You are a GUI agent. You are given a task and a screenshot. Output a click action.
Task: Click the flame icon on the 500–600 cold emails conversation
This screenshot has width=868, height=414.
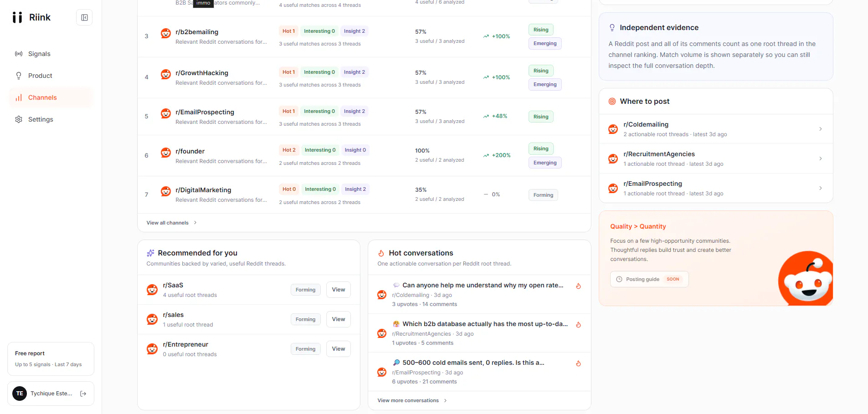(x=578, y=363)
